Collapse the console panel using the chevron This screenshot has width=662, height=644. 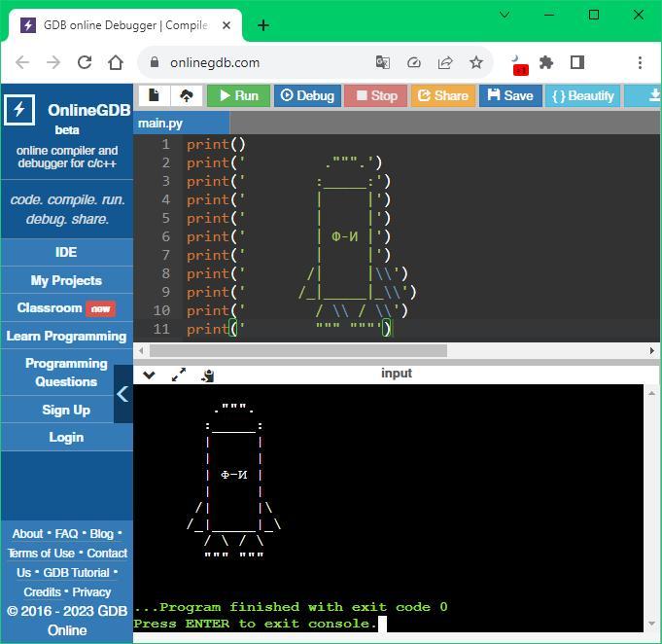149,375
